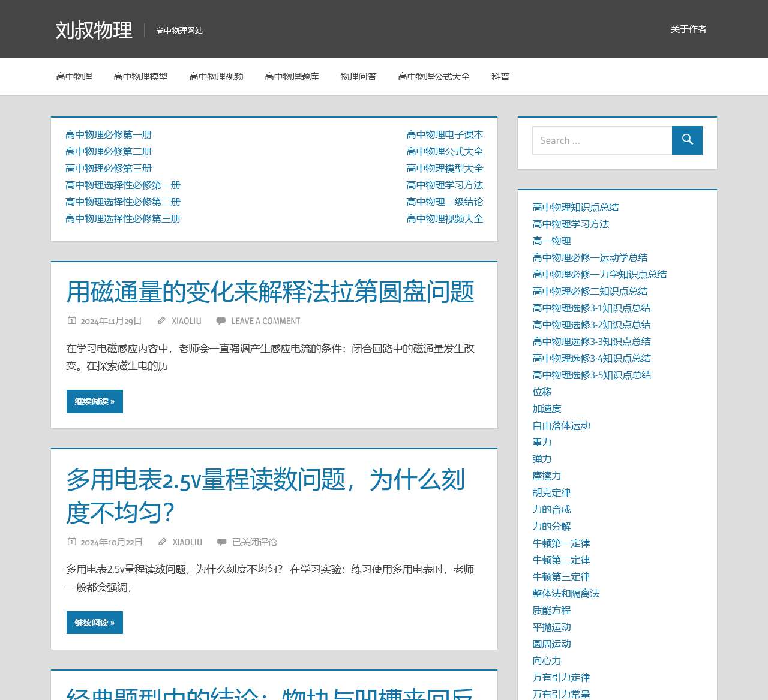Viewport: 768px width, 700px height.
Task: Select 物理问答 in the navigation bar
Action: 358,76
